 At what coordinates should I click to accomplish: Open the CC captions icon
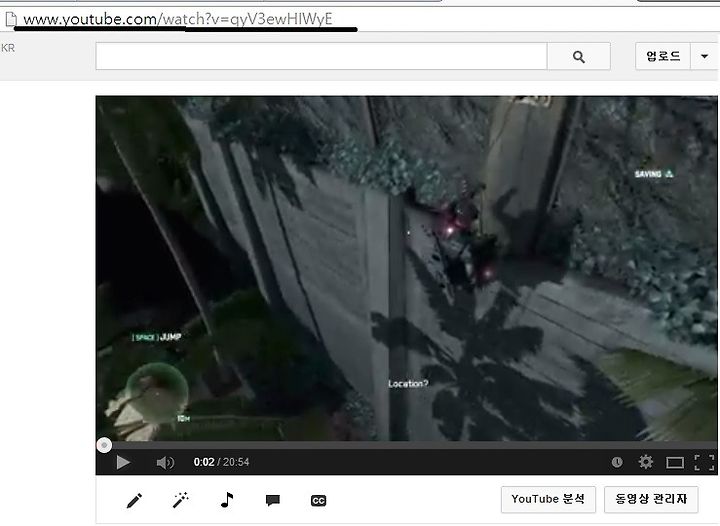318,501
